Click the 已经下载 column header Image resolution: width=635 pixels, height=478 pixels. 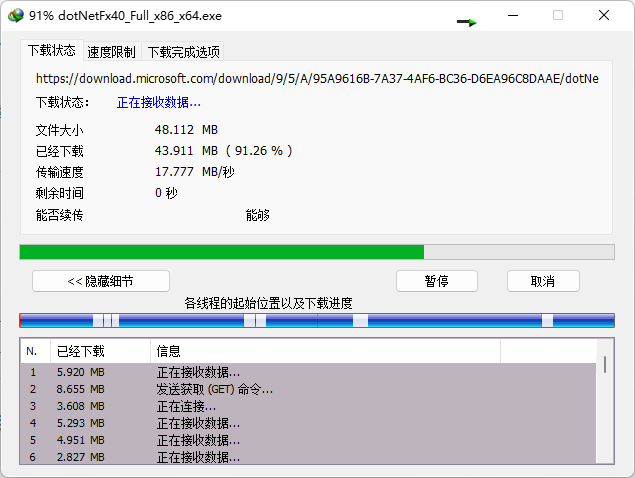point(100,351)
